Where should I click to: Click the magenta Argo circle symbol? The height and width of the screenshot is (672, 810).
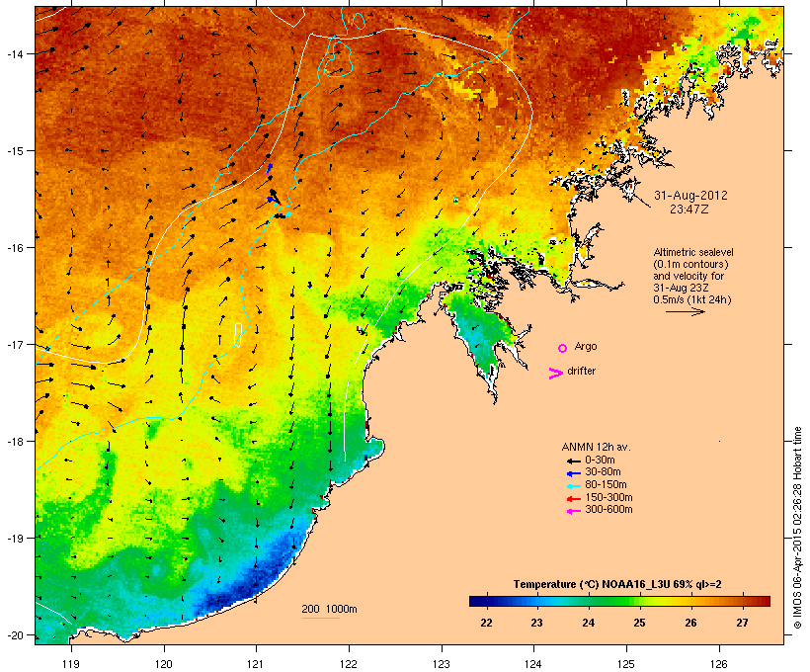pyautogui.click(x=563, y=349)
